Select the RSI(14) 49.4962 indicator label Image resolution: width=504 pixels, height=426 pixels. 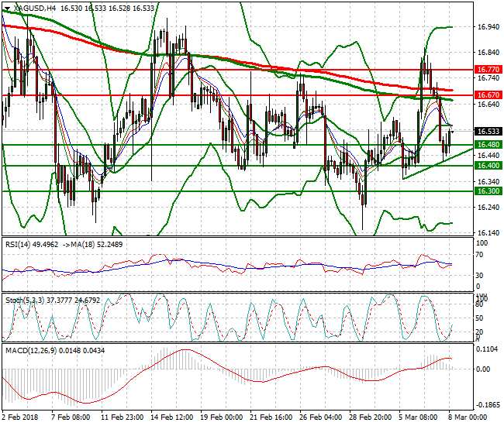pyautogui.click(x=32, y=245)
